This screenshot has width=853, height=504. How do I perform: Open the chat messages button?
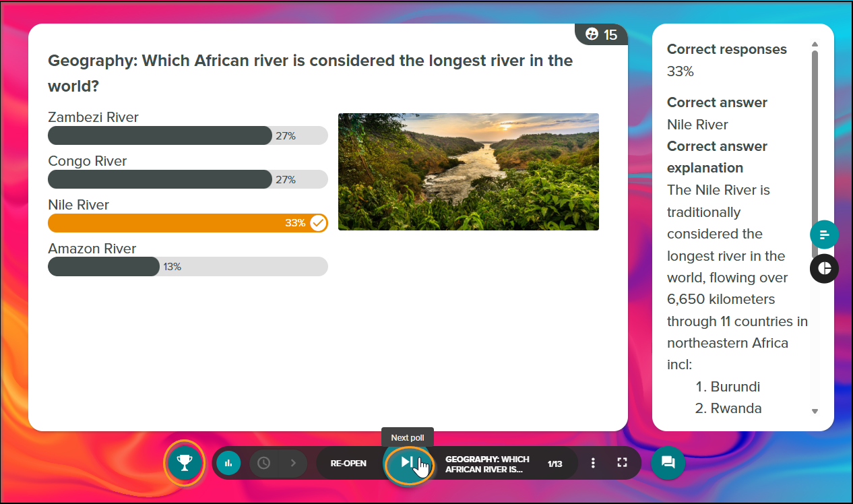tap(668, 463)
